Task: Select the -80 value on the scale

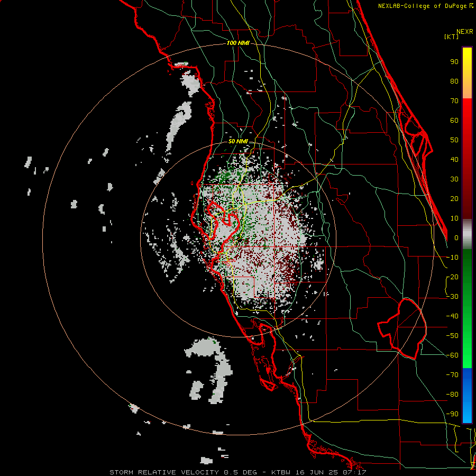Action: click(x=452, y=395)
